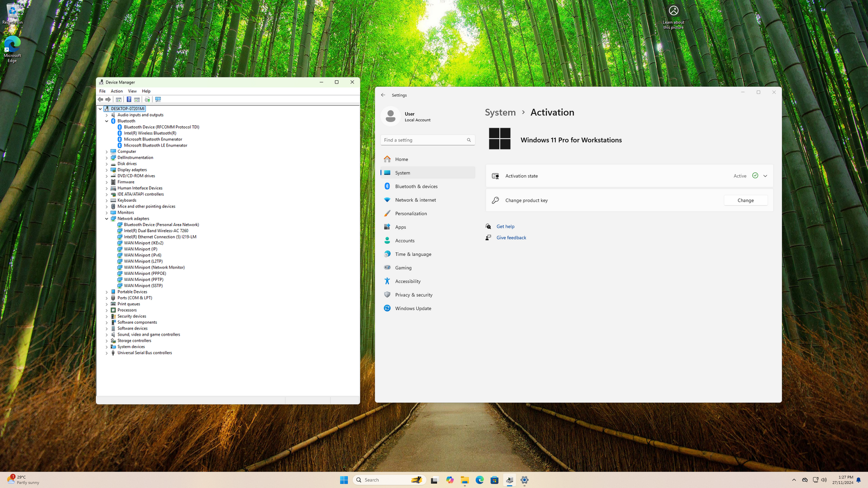Open the notification bell icon

tap(859, 480)
